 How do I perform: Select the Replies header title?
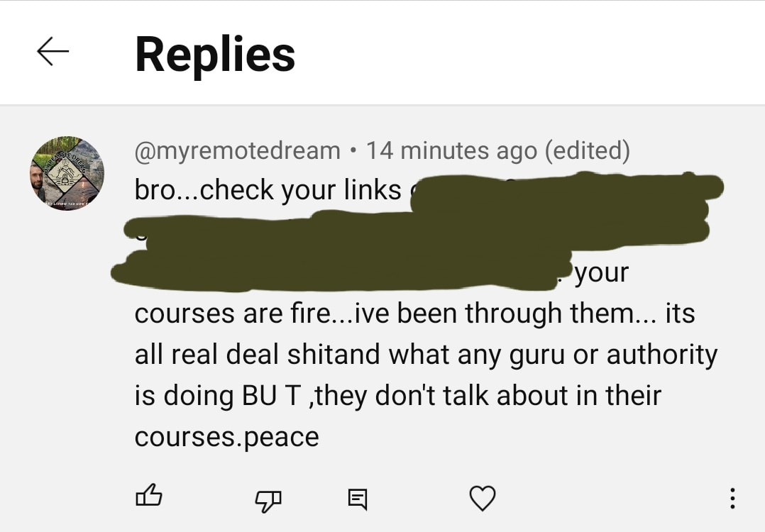tap(214, 55)
